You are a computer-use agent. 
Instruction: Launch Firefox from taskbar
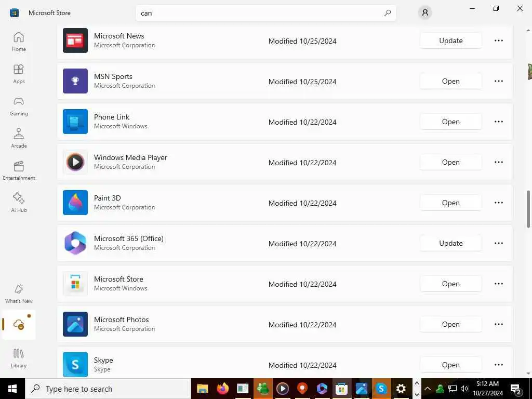pyautogui.click(x=222, y=389)
